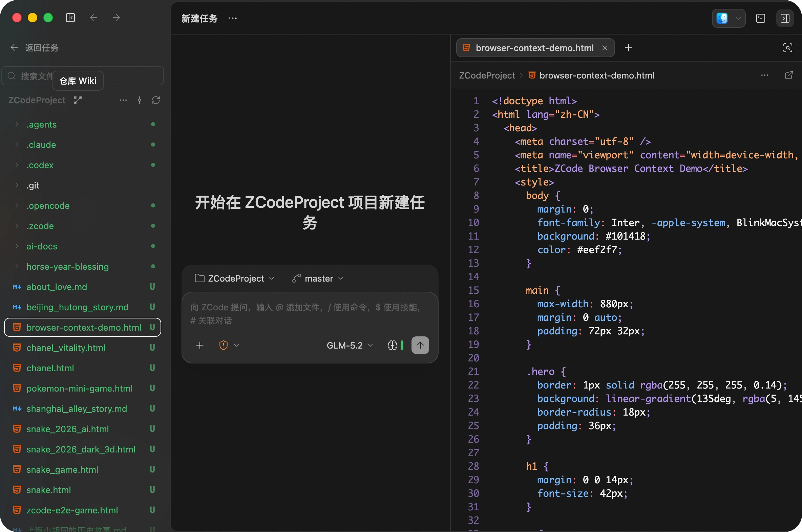Open pokemon-mini-game.html file

click(x=83, y=389)
